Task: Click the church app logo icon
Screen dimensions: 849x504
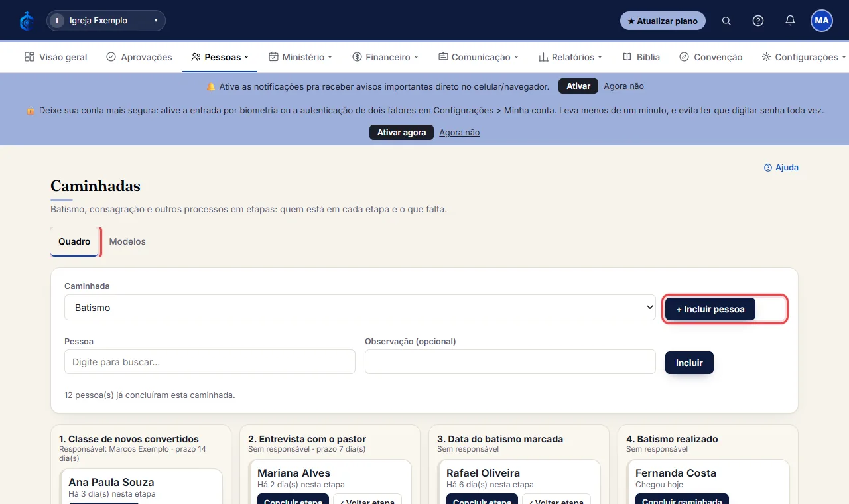Action: point(27,21)
